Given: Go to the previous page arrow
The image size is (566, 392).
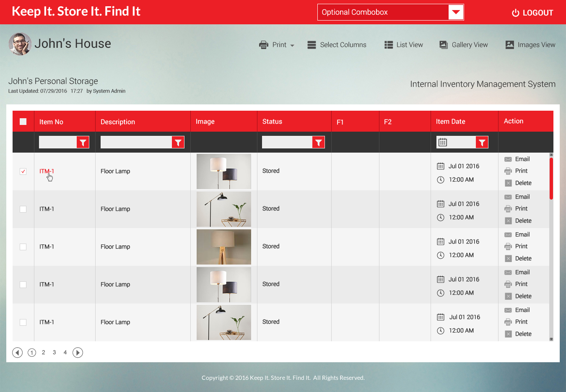Looking at the screenshot, I should (17, 353).
